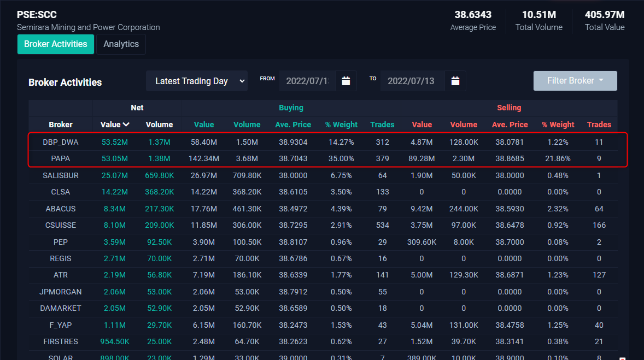644x360 pixels.
Task: Click PAPA net value 53.05M
Action: coord(115,158)
